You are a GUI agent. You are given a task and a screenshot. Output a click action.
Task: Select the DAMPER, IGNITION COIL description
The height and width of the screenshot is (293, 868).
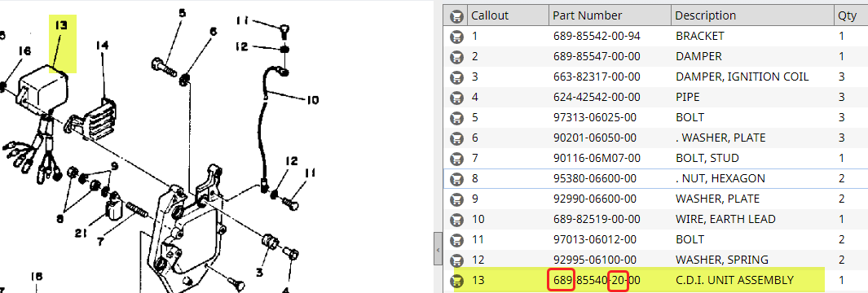pyautogui.click(x=742, y=77)
